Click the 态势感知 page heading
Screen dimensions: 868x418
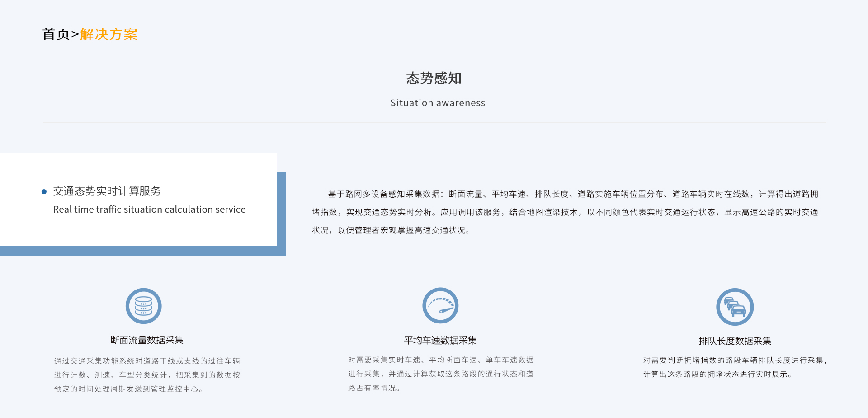pyautogui.click(x=434, y=78)
